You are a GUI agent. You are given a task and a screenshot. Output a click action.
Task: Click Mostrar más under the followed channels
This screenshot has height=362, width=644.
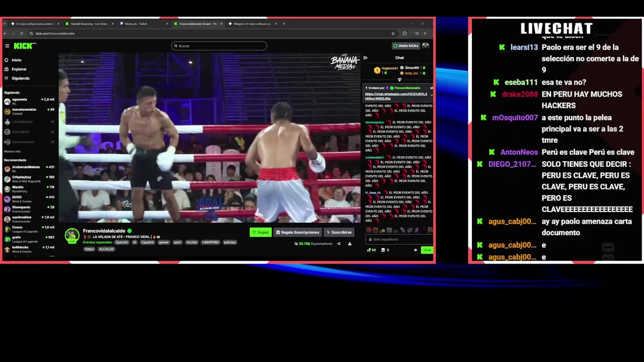(x=13, y=151)
